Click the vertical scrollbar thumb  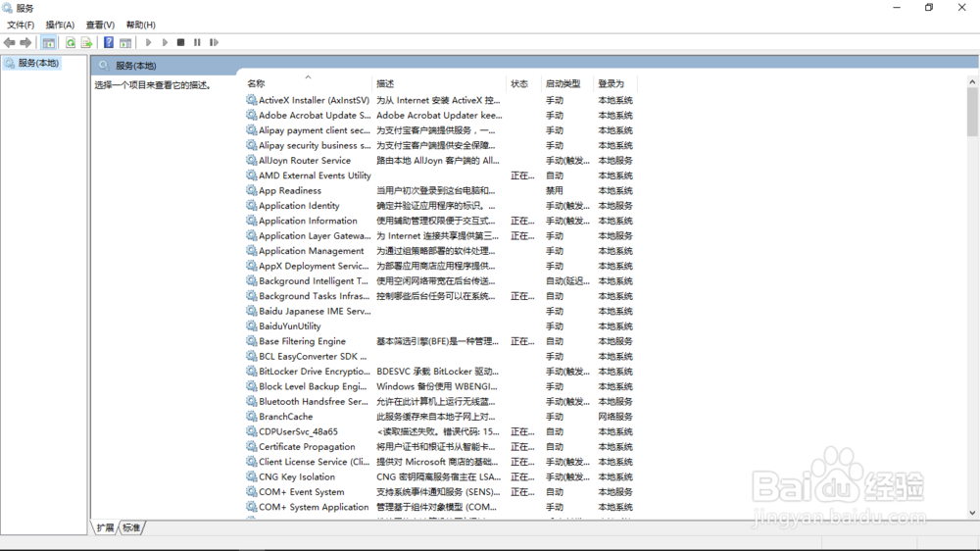[972, 112]
